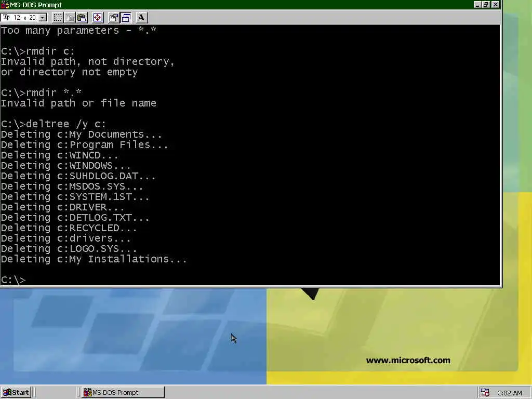Click the Mark selection toolbar icon
The image size is (532, 399).
[x=58, y=17]
